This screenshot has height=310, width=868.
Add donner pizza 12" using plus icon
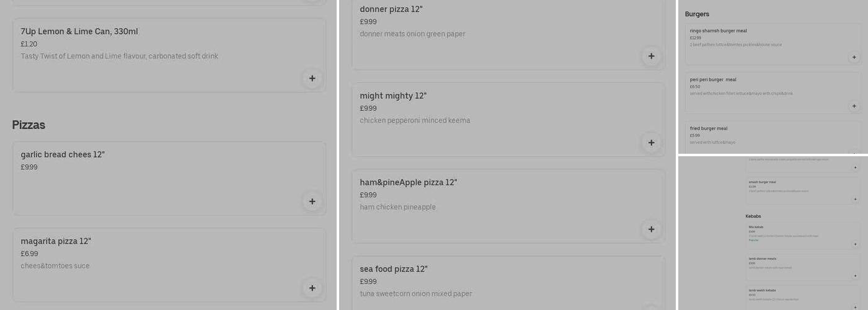tap(651, 56)
